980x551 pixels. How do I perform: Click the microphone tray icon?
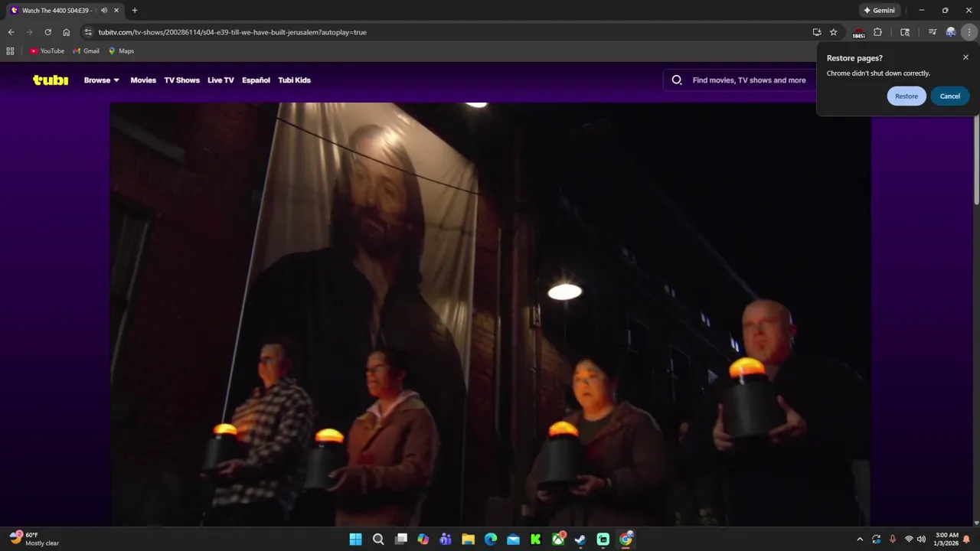pos(892,540)
